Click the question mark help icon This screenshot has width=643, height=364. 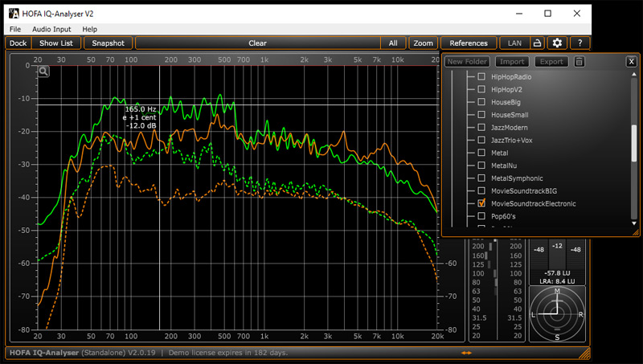(580, 43)
